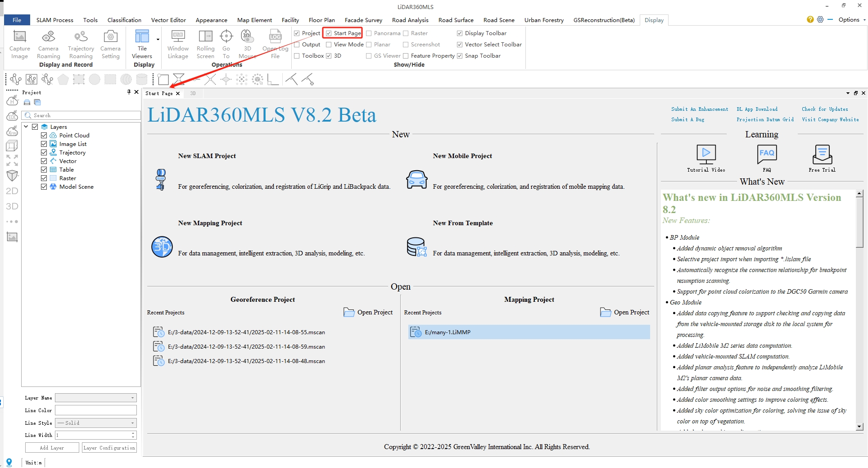Open the File menu
The width and height of the screenshot is (868, 468).
pyautogui.click(x=17, y=20)
